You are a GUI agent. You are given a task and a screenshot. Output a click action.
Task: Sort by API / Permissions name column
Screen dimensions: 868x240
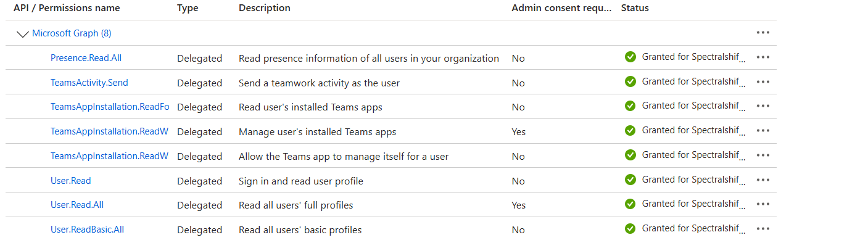pos(67,8)
